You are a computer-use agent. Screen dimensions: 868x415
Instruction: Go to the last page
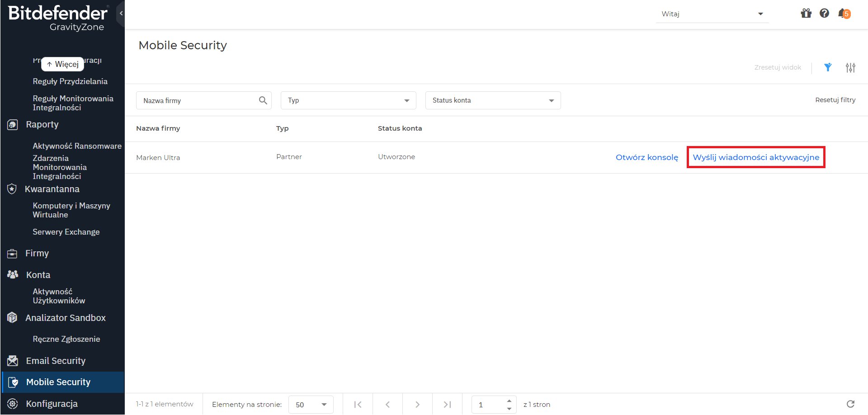click(447, 405)
